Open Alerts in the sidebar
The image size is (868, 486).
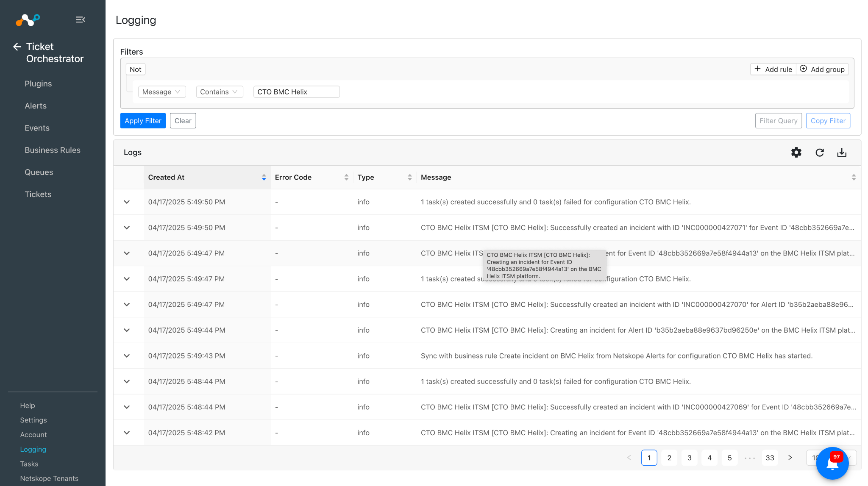(x=36, y=106)
